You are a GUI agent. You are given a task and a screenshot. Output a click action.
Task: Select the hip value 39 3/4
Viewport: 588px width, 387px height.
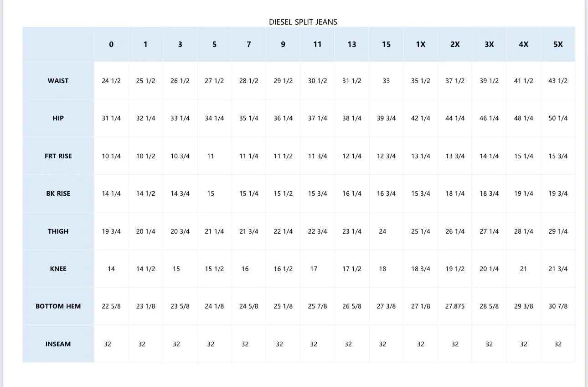point(386,118)
